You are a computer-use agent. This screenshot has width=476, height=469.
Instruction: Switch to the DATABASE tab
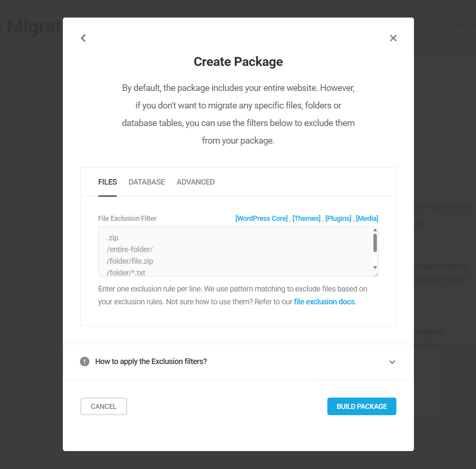click(x=147, y=182)
